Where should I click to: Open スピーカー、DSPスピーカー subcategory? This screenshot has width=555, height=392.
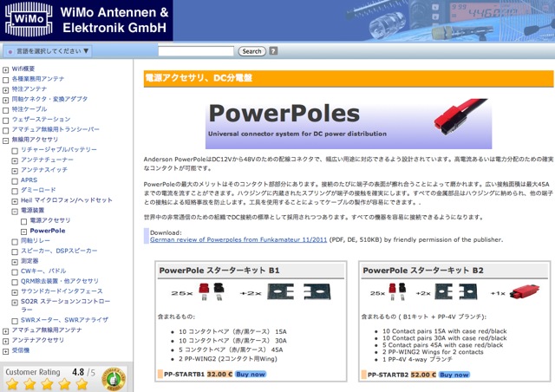(x=59, y=251)
